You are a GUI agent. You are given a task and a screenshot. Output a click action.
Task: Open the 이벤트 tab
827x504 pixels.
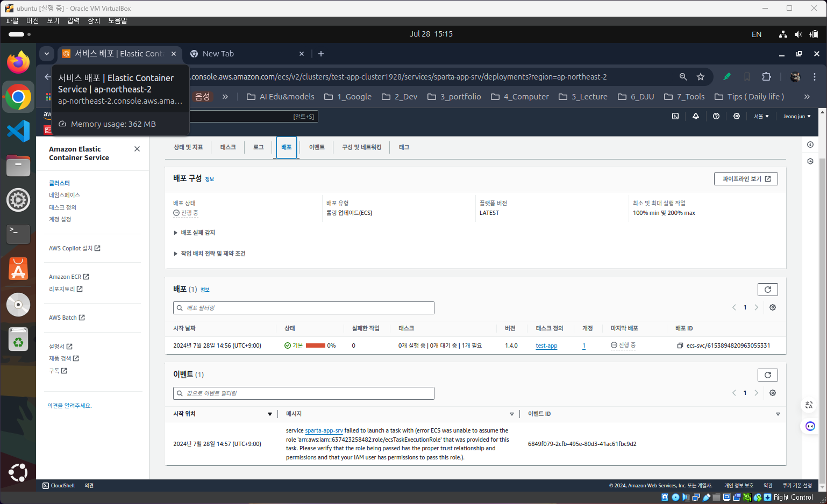317,147
